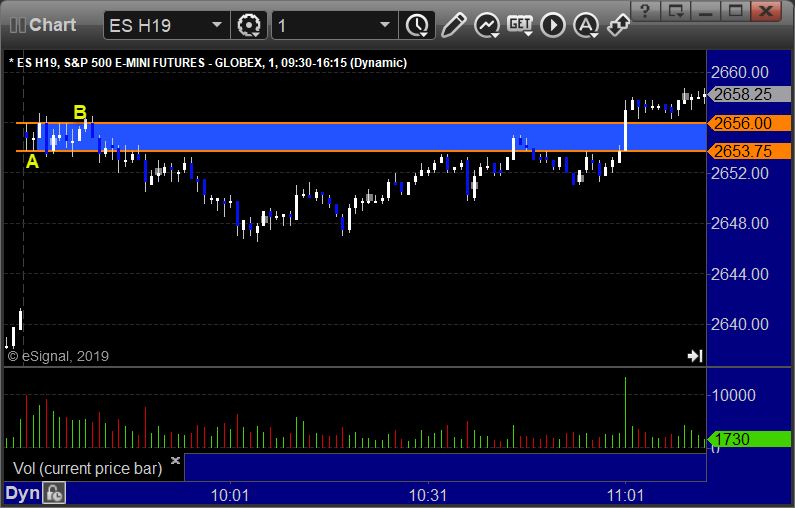Close the Vol (current price bar) label
Screen dimensions: 795x508
[175, 460]
